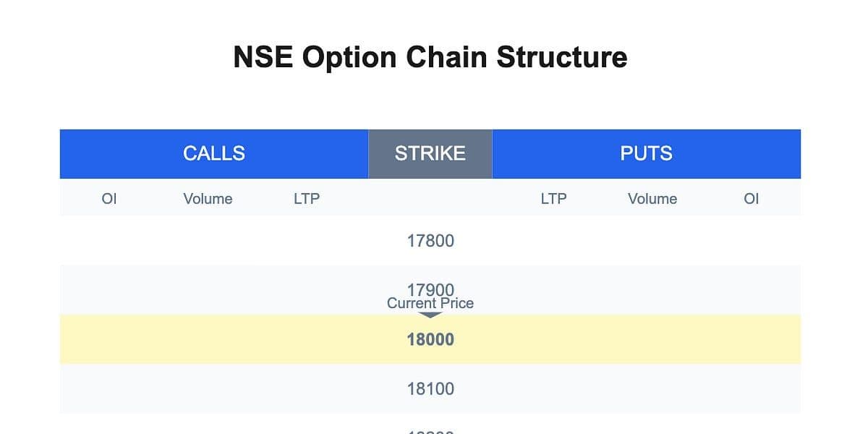Click the calls OI cell in 18000 row
Viewport: 868px width, 434px height.
click(x=109, y=339)
